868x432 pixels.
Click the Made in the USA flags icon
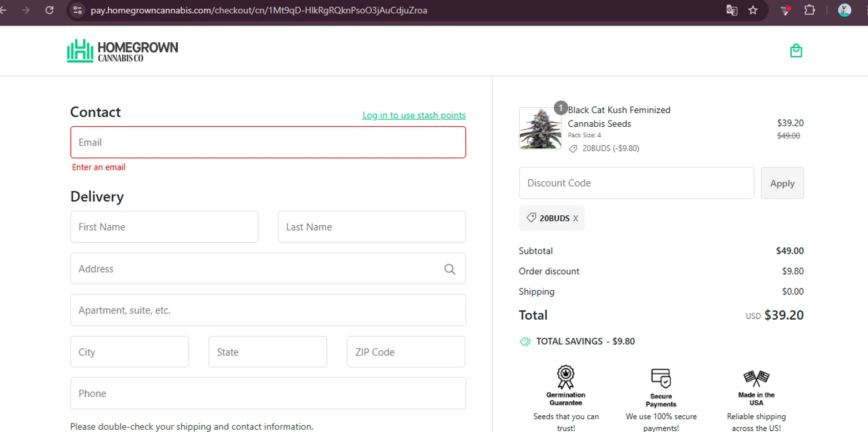(756, 379)
